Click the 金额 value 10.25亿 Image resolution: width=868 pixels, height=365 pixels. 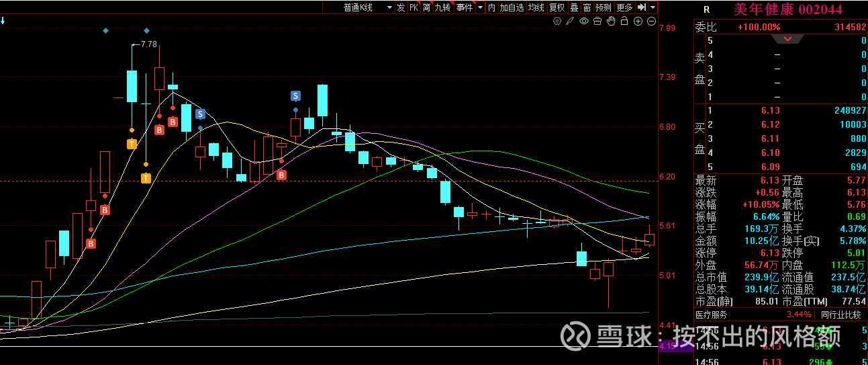click(762, 241)
